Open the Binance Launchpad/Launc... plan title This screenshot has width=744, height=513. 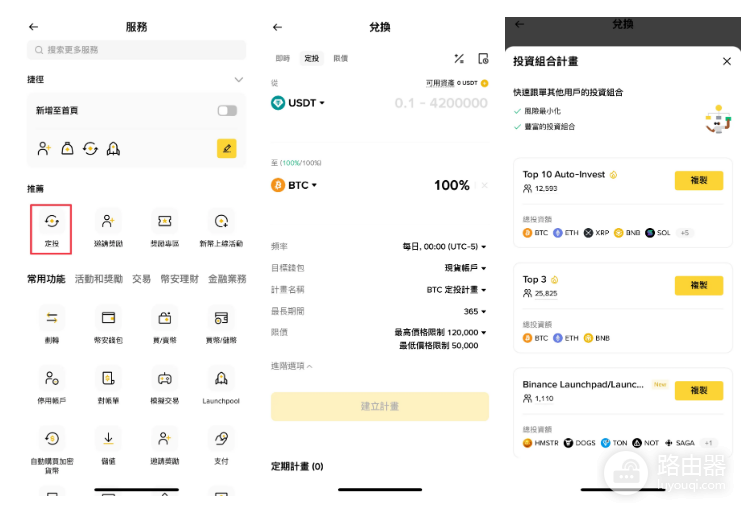pos(583,384)
